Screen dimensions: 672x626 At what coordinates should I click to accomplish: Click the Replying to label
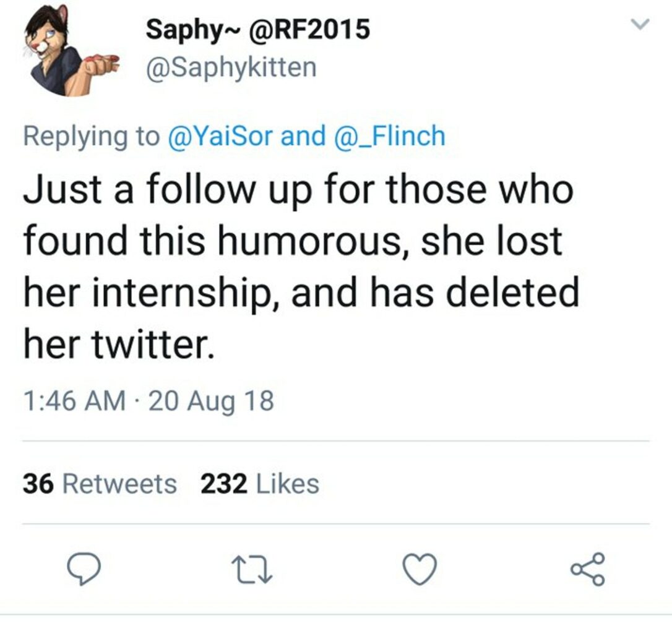pyautogui.click(x=80, y=135)
